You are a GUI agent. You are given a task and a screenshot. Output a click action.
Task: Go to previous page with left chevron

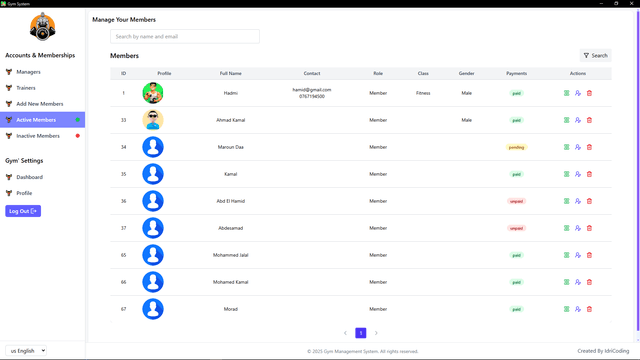[345, 333]
